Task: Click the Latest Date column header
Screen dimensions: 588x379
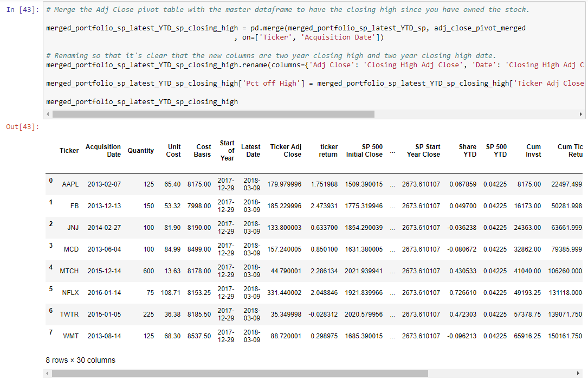Action: coord(251,151)
